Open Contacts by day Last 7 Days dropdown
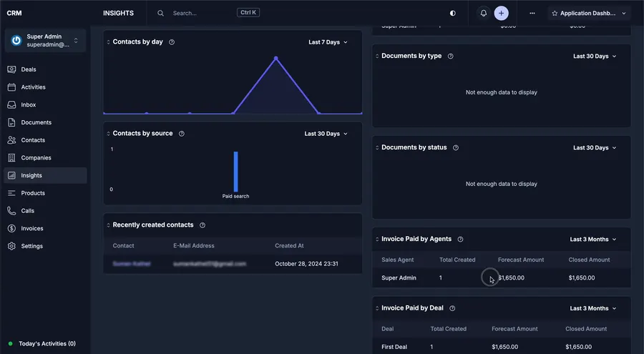 [328, 42]
